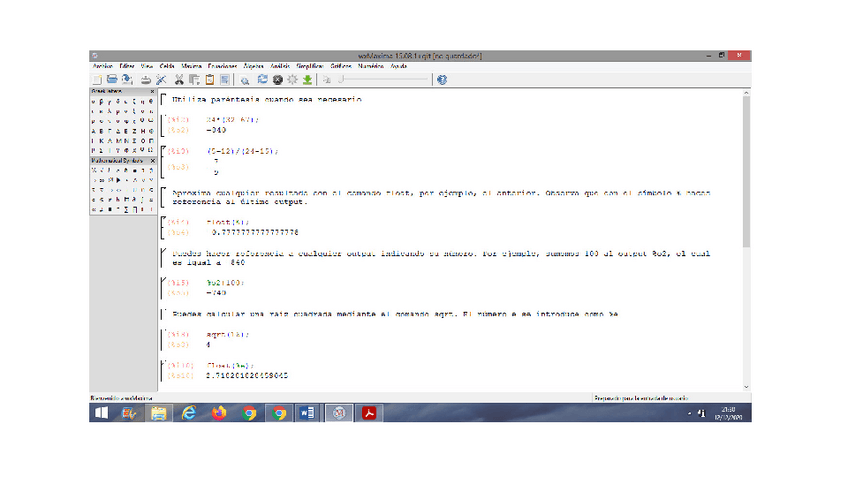Open the Celda menu
848x477 pixels.
coord(167,66)
